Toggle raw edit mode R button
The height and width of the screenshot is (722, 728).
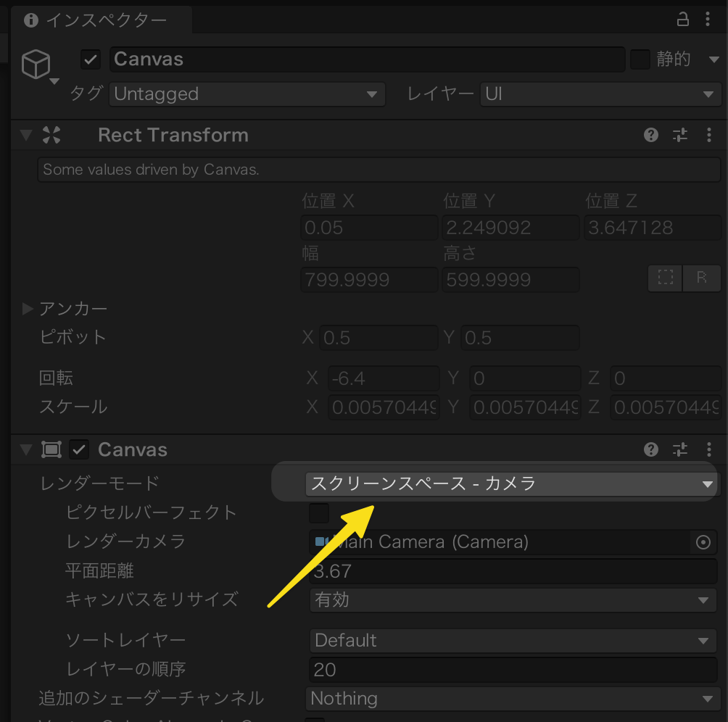(702, 278)
